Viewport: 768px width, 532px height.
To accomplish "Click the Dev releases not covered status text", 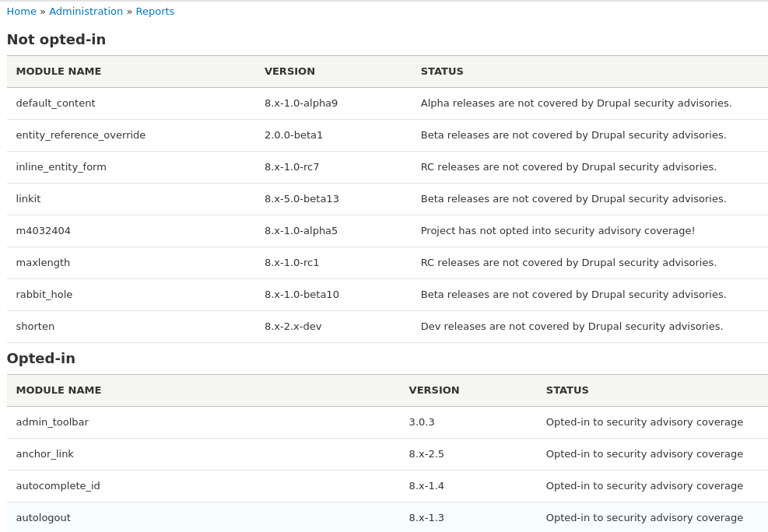I will tap(572, 327).
